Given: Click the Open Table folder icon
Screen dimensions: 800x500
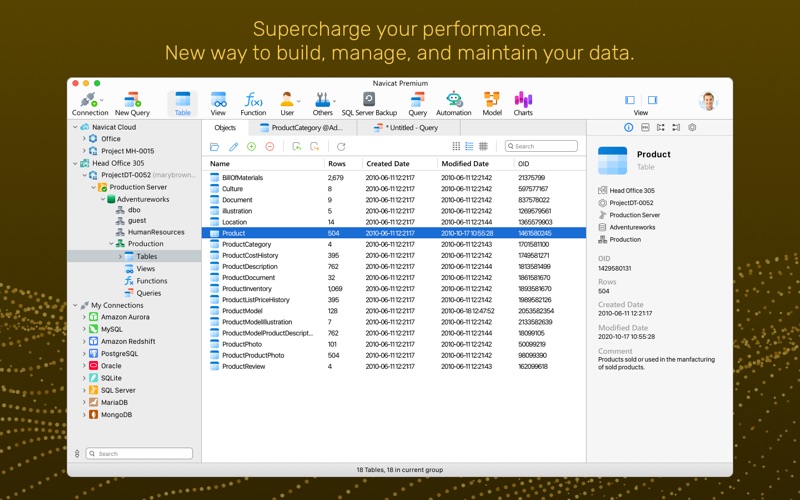Looking at the screenshot, I should [214, 147].
